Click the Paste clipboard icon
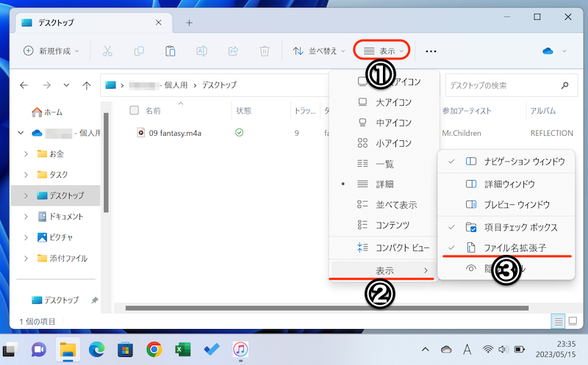The height and width of the screenshot is (365, 588). pos(170,51)
